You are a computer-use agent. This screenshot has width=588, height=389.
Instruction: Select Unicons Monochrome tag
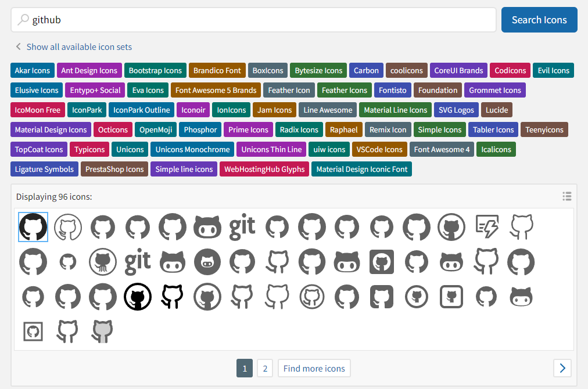pyautogui.click(x=192, y=149)
